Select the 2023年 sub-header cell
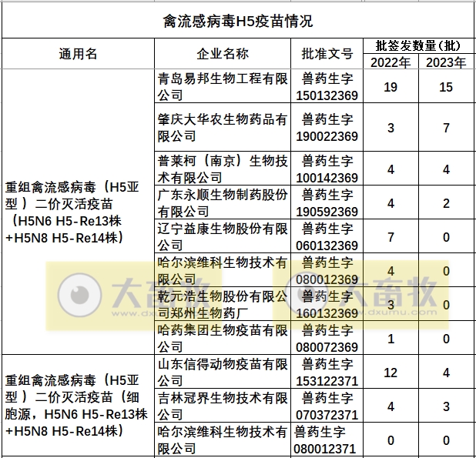Viewport: 476px width, 458px height. click(446, 62)
